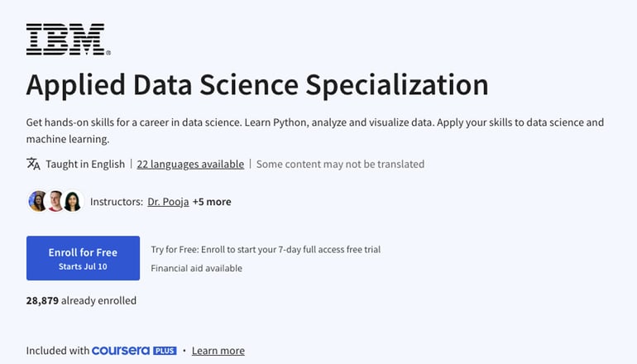Image resolution: width=637 pixels, height=364 pixels.
Task: Click the course description paragraph
Action: (x=314, y=130)
